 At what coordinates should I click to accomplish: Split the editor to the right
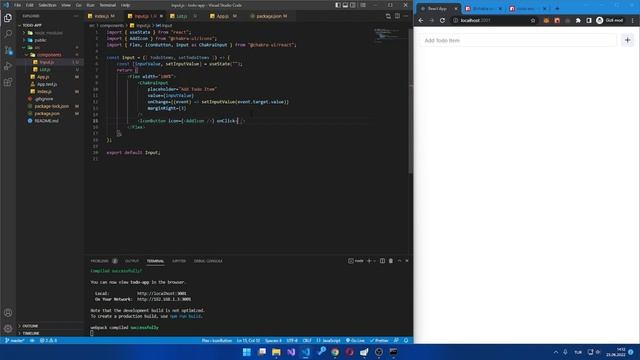[397, 16]
